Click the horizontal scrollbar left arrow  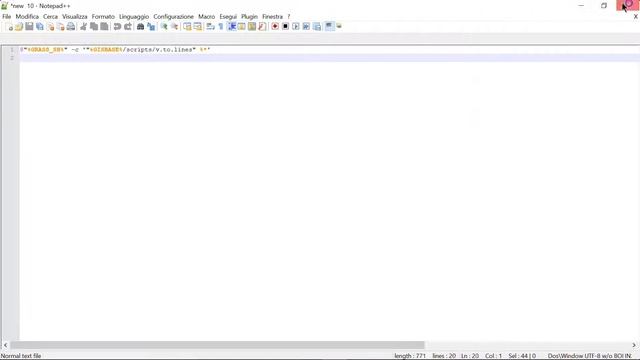tap(5, 345)
